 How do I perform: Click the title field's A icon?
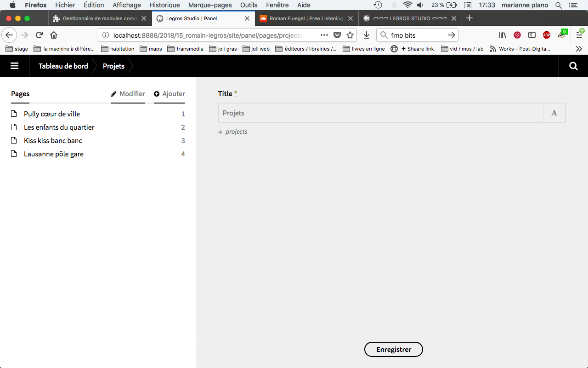554,113
